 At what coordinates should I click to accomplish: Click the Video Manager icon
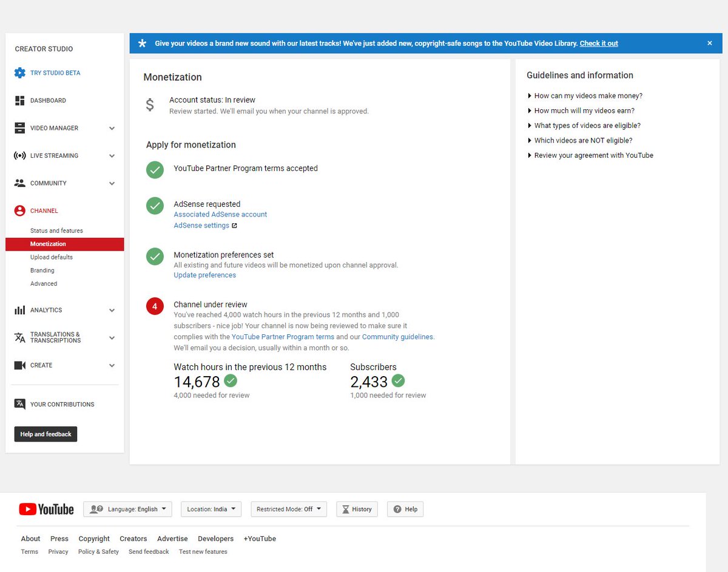tap(19, 128)
